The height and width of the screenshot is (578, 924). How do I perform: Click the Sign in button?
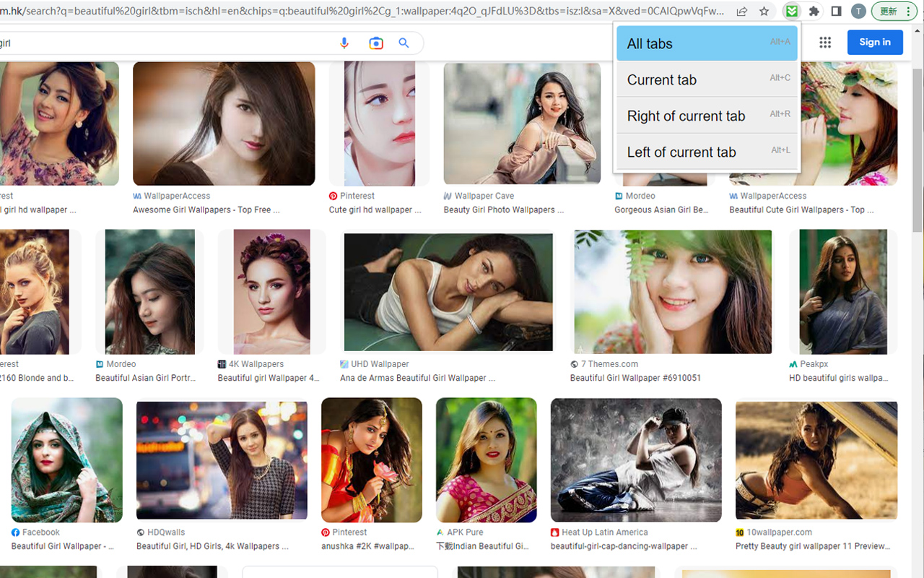click(874, 42)
